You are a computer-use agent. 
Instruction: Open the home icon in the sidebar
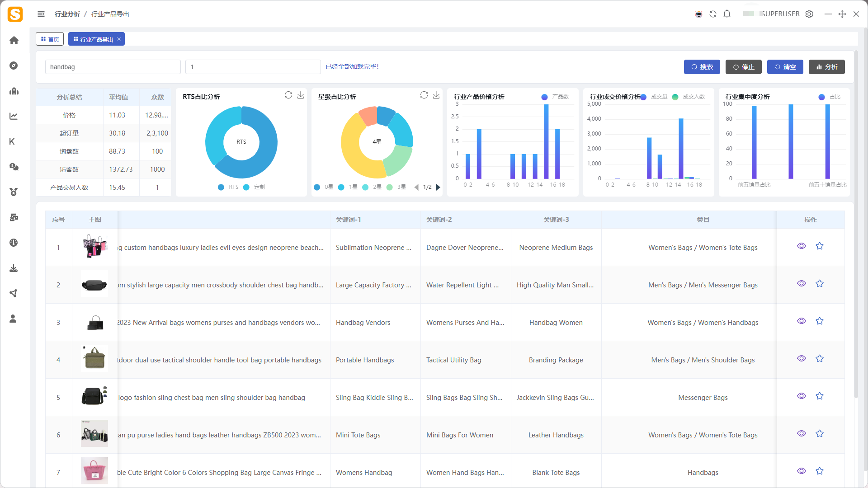click(x=14, y=40)
